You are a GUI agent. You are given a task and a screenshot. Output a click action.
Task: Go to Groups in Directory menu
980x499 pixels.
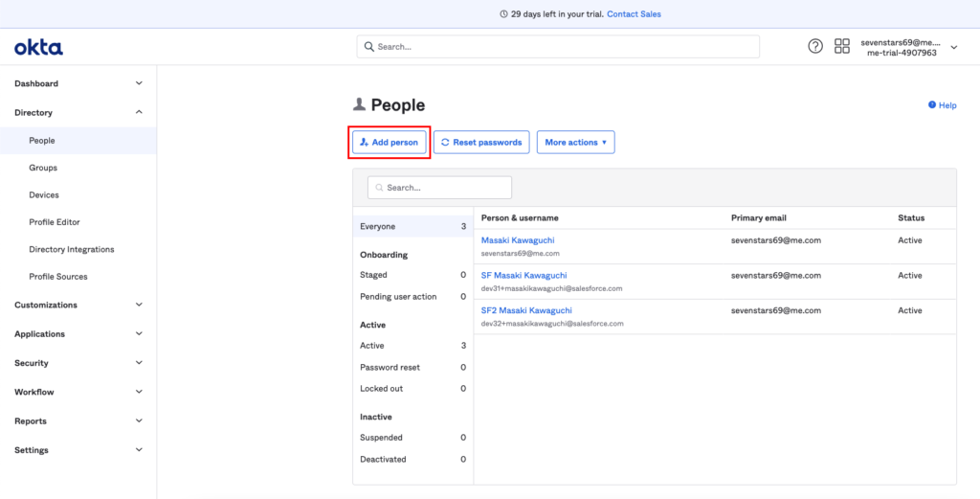coord(43,168)
